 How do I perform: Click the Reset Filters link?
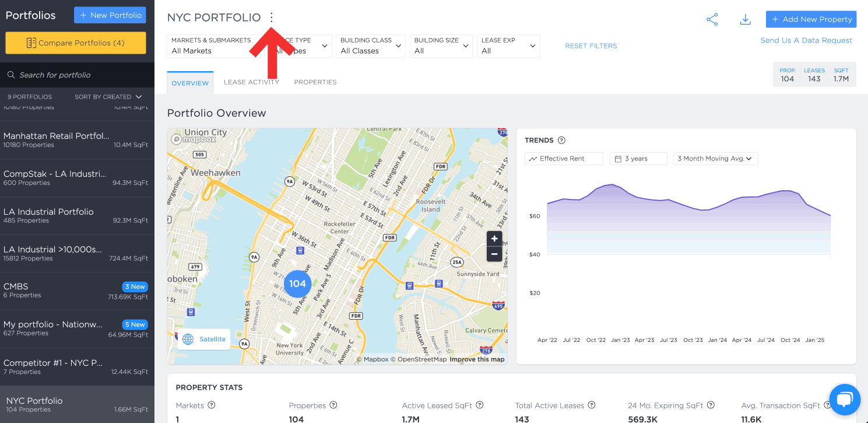[x=591, y=46]
